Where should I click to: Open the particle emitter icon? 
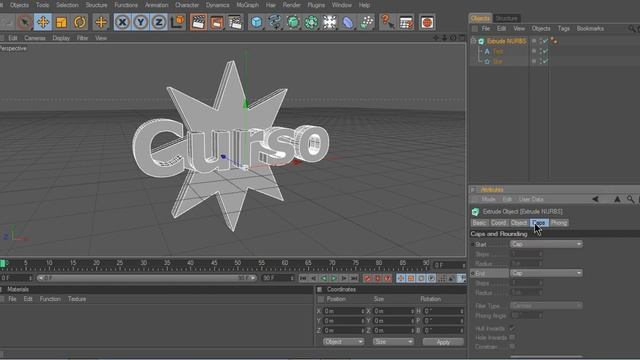tap(367, 22)
